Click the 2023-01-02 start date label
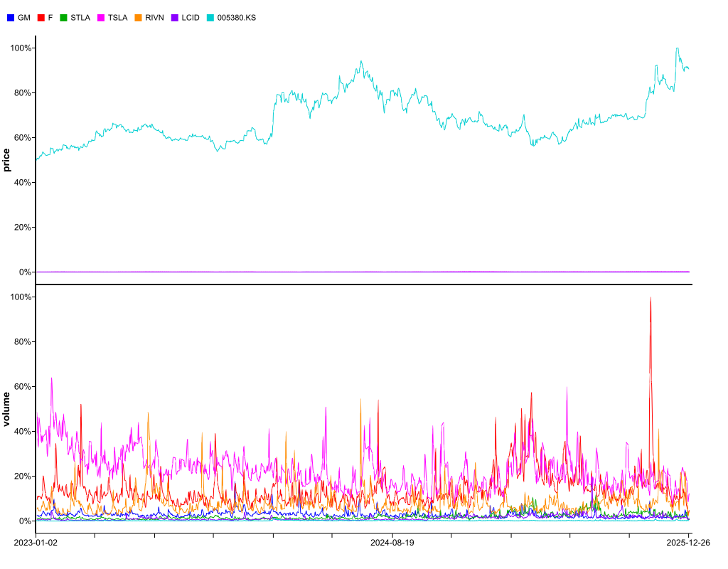 click(36, 543)
